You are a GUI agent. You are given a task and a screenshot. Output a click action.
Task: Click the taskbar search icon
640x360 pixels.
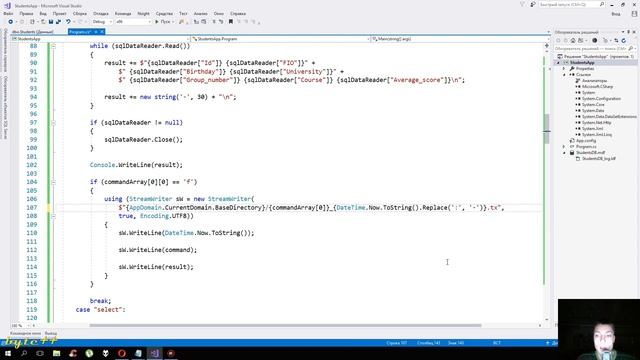24,353
